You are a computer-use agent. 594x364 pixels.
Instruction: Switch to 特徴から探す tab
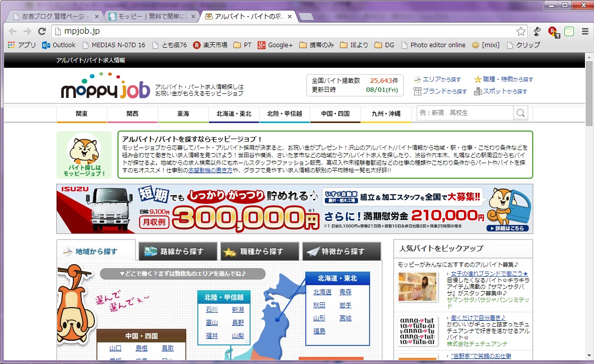[342, 251]
